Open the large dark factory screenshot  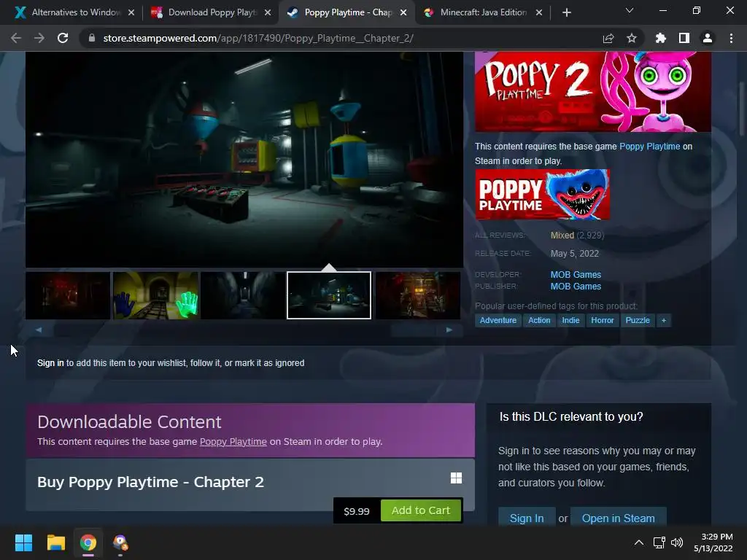tap(244, 159)
